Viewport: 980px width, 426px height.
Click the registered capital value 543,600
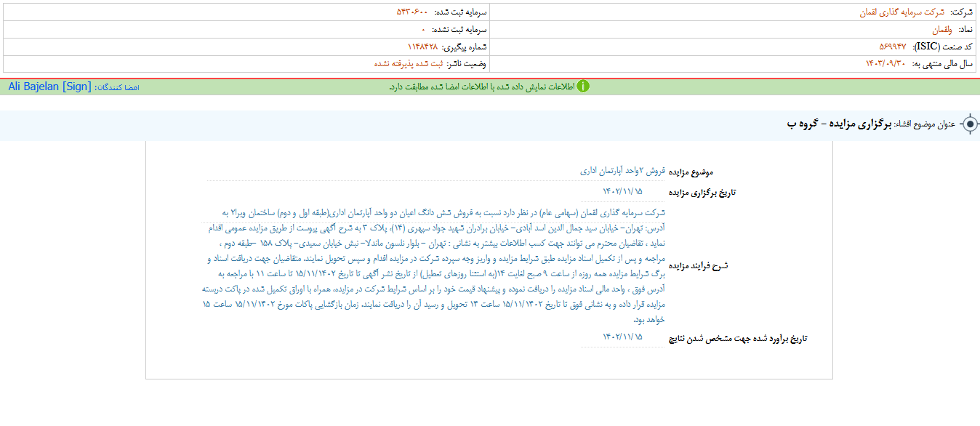(x=411, y=12)
